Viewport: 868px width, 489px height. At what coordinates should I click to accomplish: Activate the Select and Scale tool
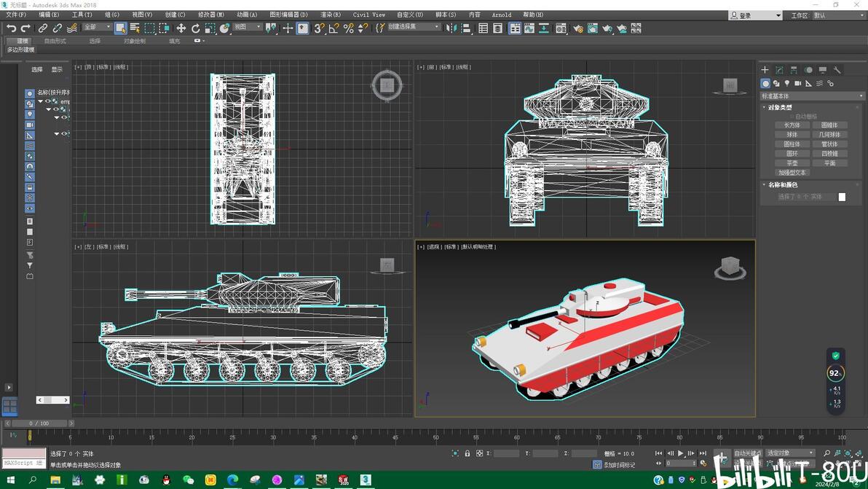pyautogui.click(x=210, y=28)
